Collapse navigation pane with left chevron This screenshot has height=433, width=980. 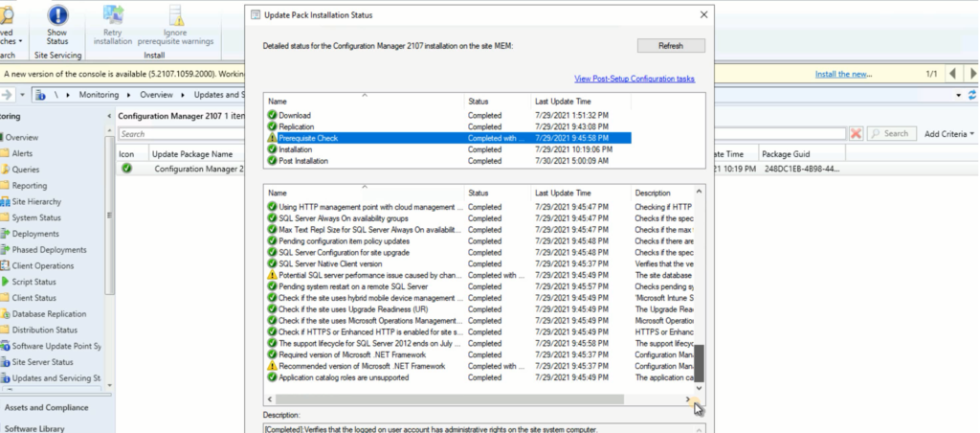pyautogui.click(x=109, y=116)
